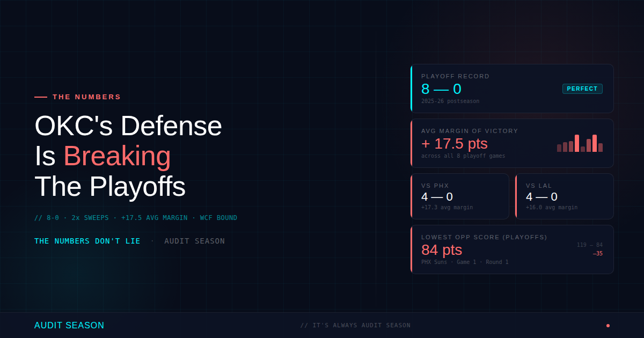Click the "8 — 0" record value
The width and height of the screenshot is (644, 338).
coord(441,89)
